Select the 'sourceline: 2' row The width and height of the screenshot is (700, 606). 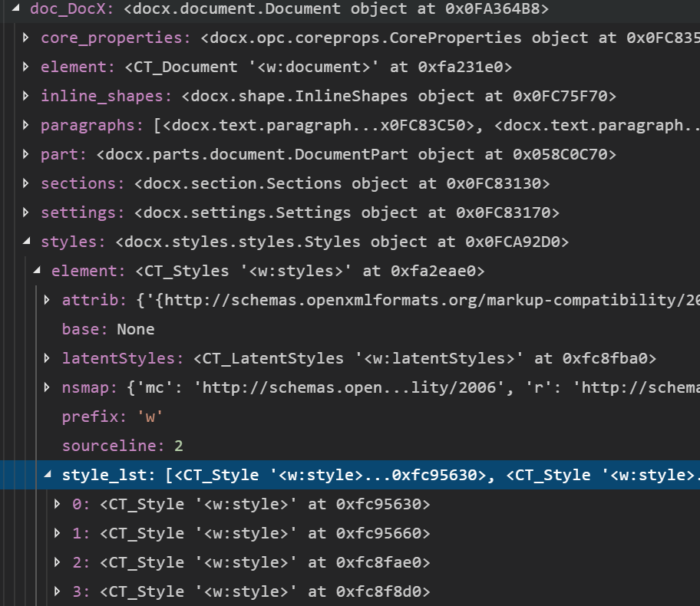tap(350, 446)
